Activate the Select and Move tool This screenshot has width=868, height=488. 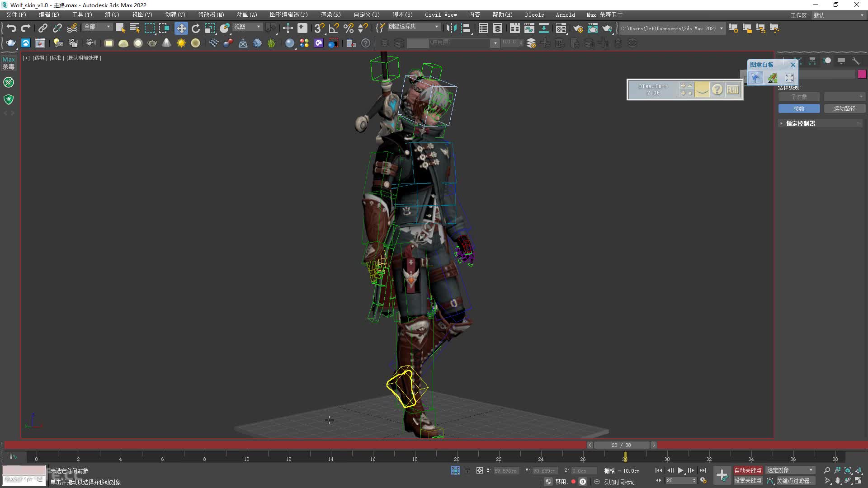click(181, 28)
